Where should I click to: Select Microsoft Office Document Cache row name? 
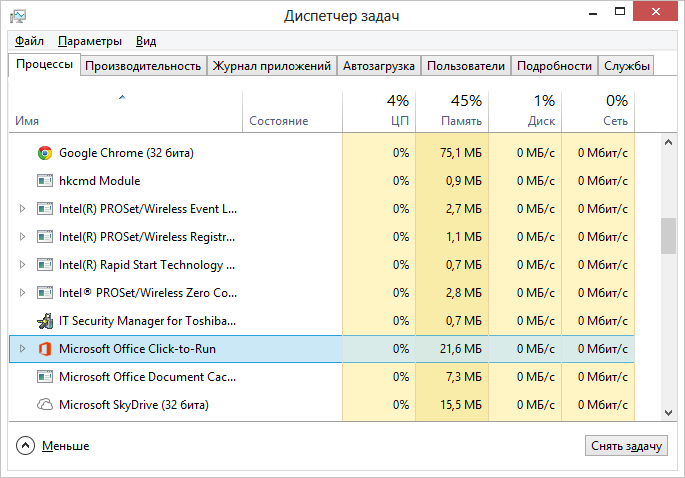point(148,377)
